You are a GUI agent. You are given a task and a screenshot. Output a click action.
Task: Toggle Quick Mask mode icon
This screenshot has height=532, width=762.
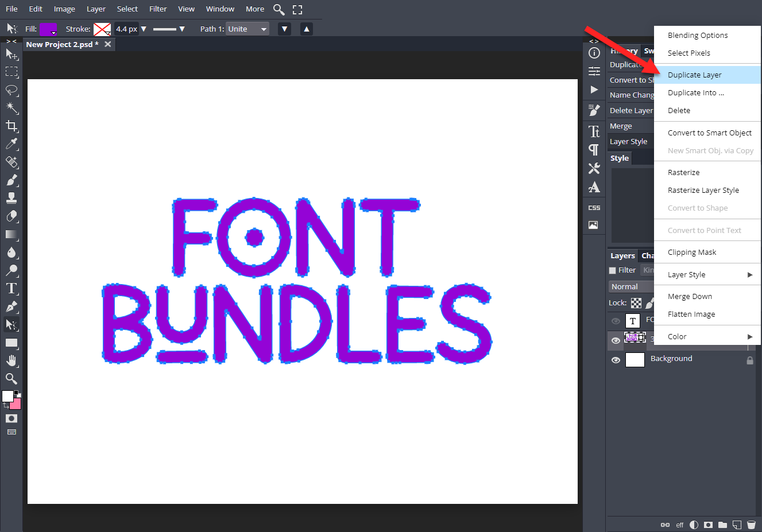[11, 418]
